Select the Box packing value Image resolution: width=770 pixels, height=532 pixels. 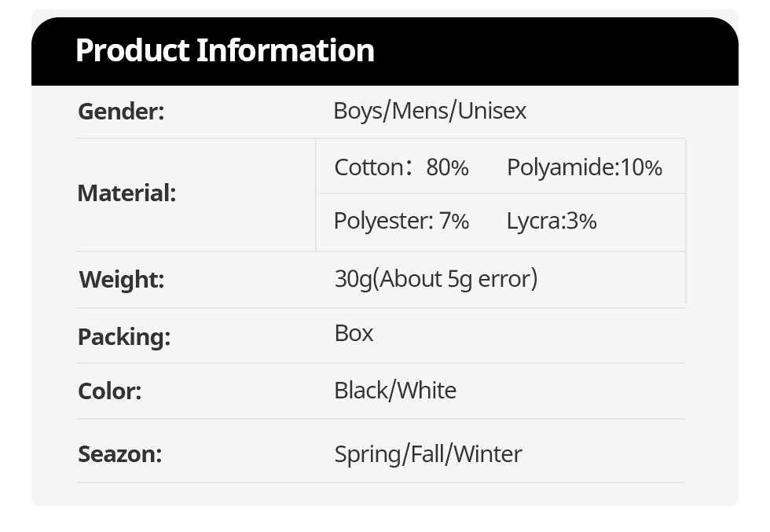coord(354,333)
